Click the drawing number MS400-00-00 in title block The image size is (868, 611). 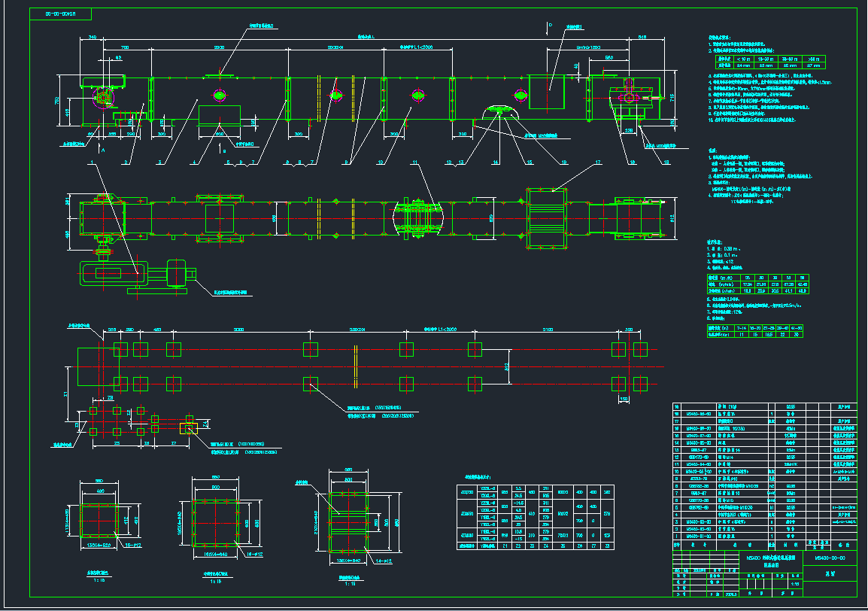pos(830,558)
